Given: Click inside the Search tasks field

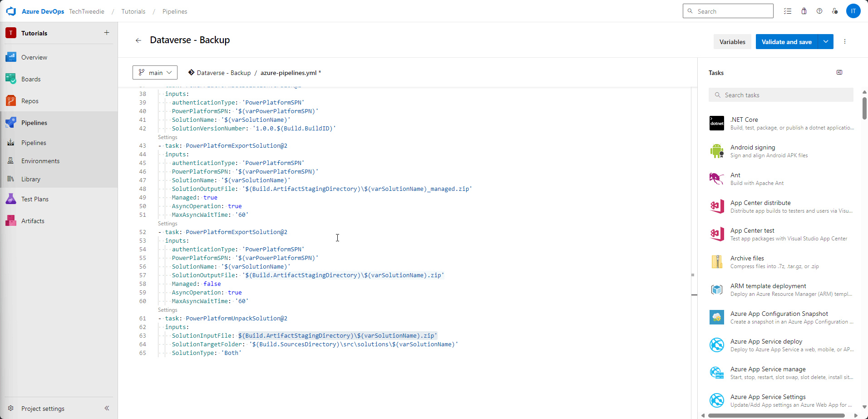Looking at the screenshot, I should 780,95.
